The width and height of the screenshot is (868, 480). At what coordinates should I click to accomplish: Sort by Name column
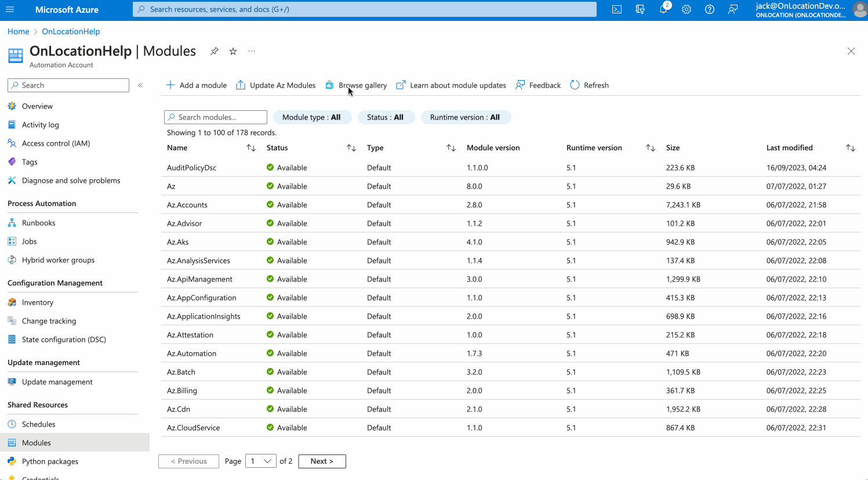tap(251, 148)
